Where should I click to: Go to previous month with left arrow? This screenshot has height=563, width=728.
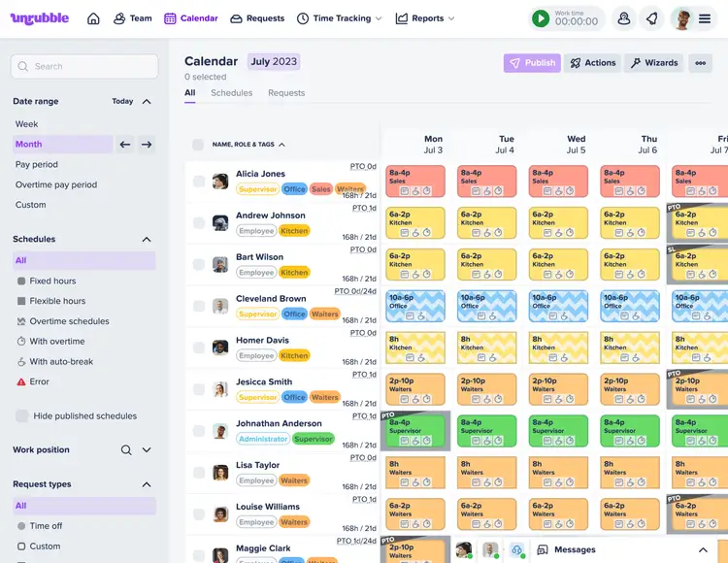pos(125,145)
